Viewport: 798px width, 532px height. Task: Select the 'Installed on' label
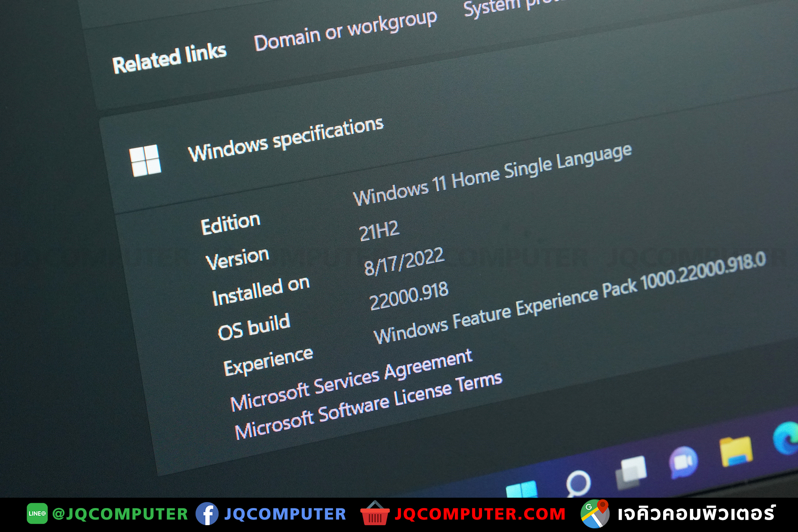tap(261, 291)
